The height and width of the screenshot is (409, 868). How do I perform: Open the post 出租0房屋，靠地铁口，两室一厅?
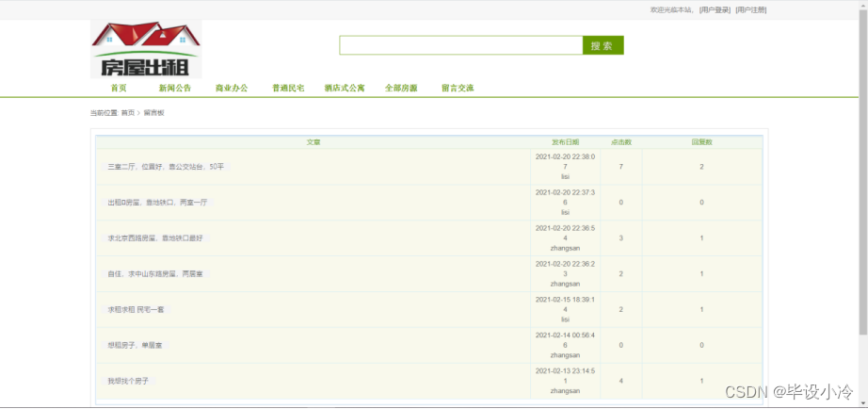pyautogui.click(x=157, y=203)
